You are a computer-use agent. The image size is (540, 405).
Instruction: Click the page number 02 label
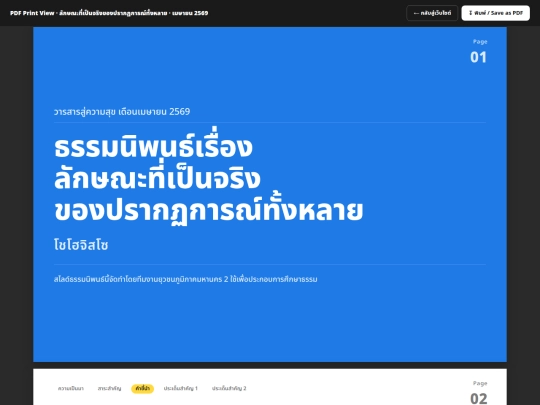click(478, 398)
